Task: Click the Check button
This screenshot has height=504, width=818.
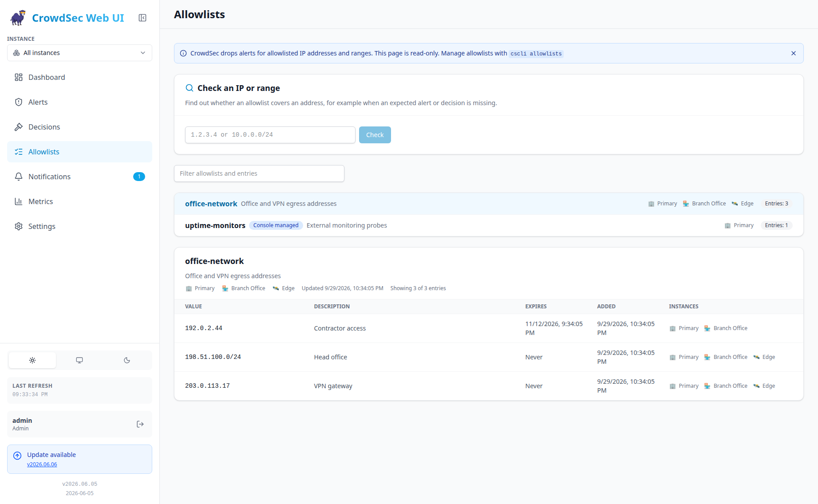Action: coord(375,135)
